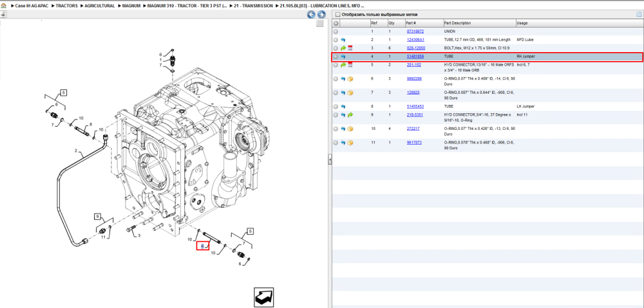Open red list icon in row 291-102
The height and width of the screenshot is (308, 644).
coord(350,65)
